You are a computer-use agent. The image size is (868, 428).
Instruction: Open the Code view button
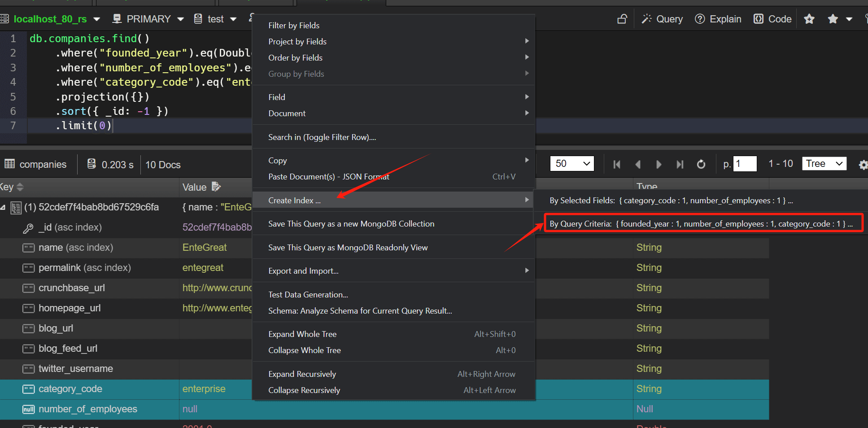pos(772,19)
